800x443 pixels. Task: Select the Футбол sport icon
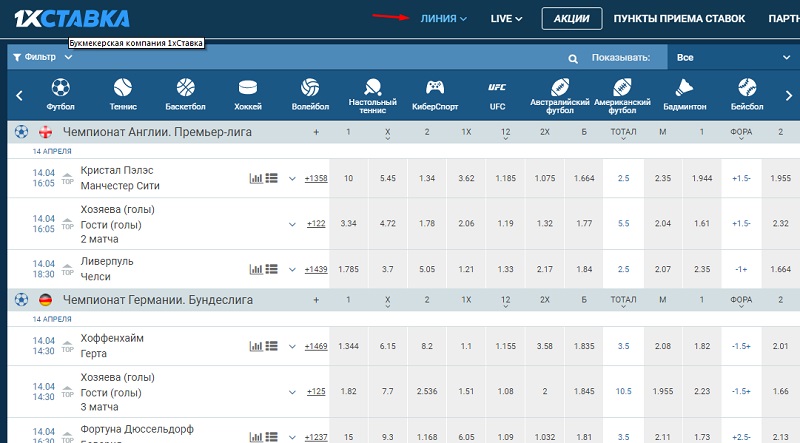click(61, 93)
